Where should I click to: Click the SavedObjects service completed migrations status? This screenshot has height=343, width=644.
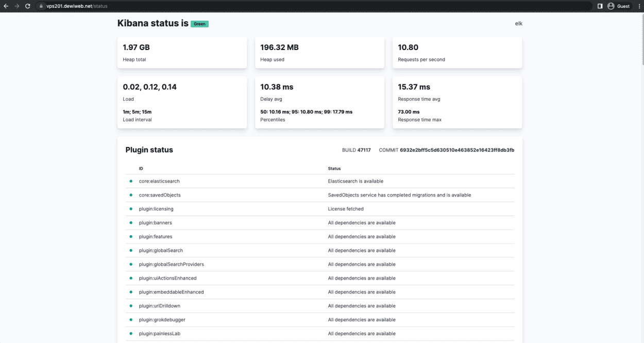399,195
